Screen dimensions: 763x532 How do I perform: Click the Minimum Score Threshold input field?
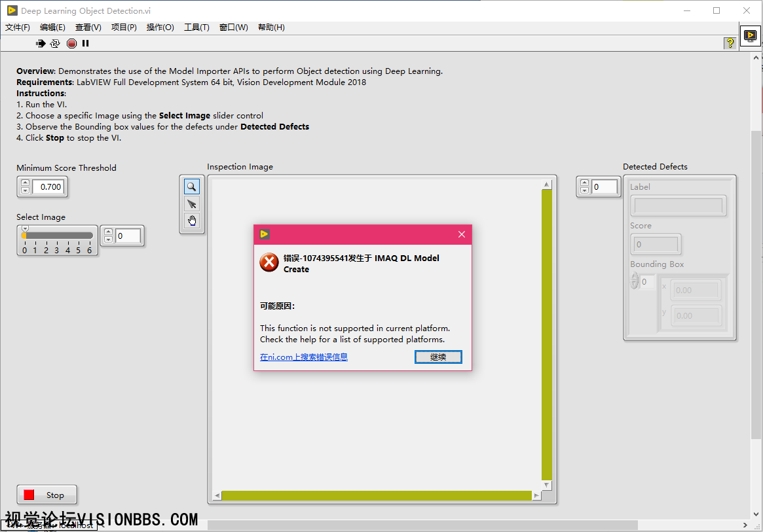point(50,187)
